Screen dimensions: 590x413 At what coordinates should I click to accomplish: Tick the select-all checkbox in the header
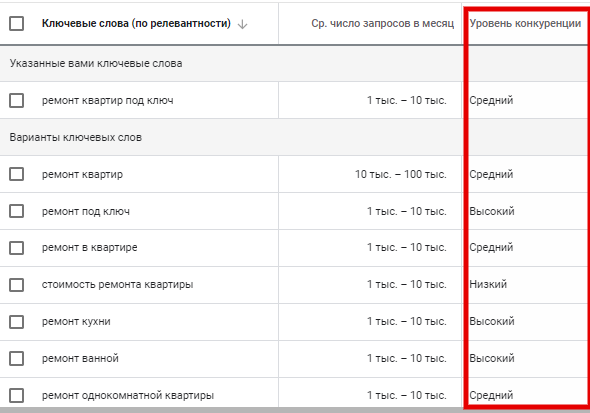pyautogui.click(x=17, y=23)
